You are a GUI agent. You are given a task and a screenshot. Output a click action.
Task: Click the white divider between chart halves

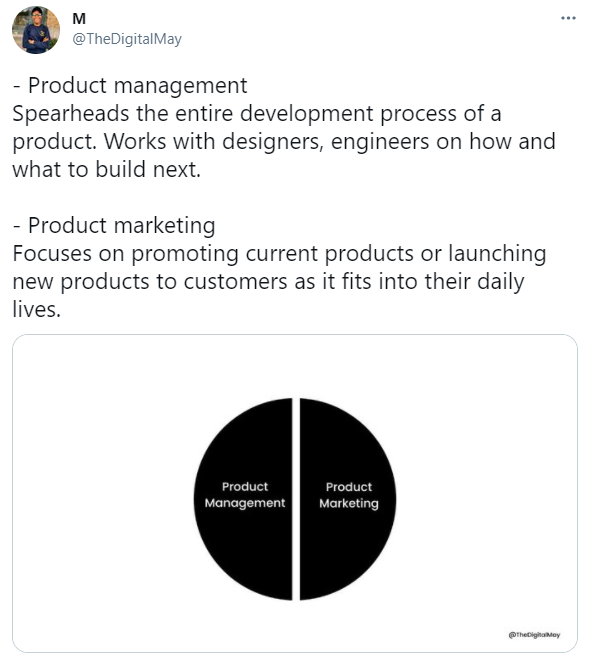296,499
